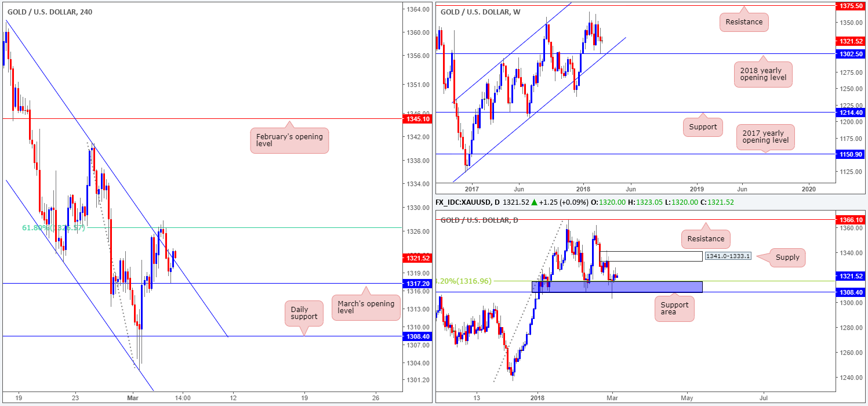Image resolution: width=868 pixels, height=406 pixels.
Task: Click the 1364.00 tick on 240 price axis
Action: 417,9
